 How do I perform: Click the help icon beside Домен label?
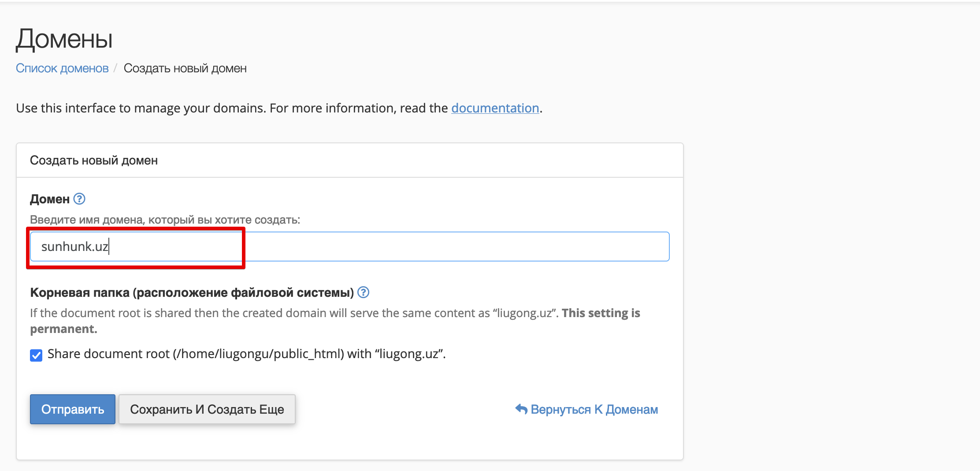(79, 199)
